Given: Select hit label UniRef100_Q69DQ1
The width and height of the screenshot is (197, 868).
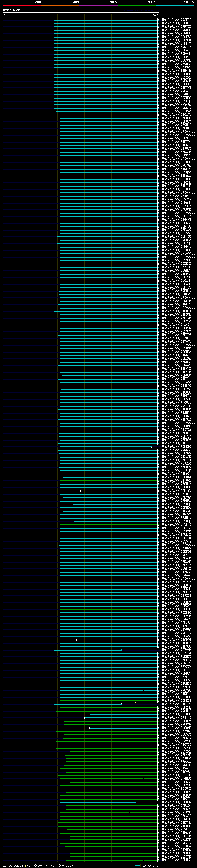Looking at the screenshot, I should (x=177, y=504).
